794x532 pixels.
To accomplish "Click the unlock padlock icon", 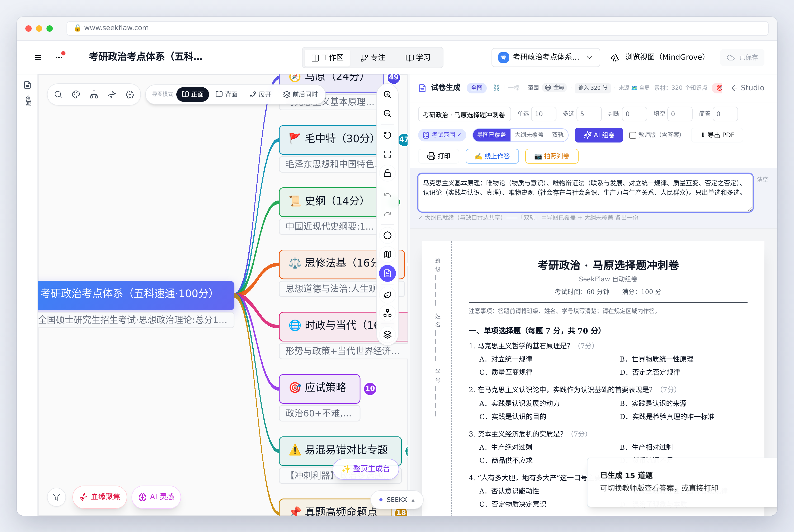I will [387, 173].
